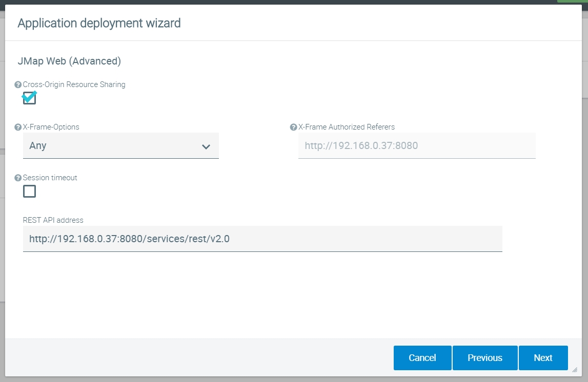Open the X-Frame-Options dropdown showing Any
This screenshot has height=382, width=588.
(x=113, y=146)
